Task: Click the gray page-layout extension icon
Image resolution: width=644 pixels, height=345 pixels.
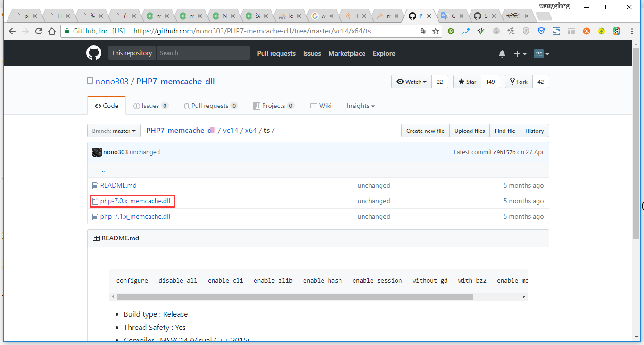Action: [x=571, y=32]
